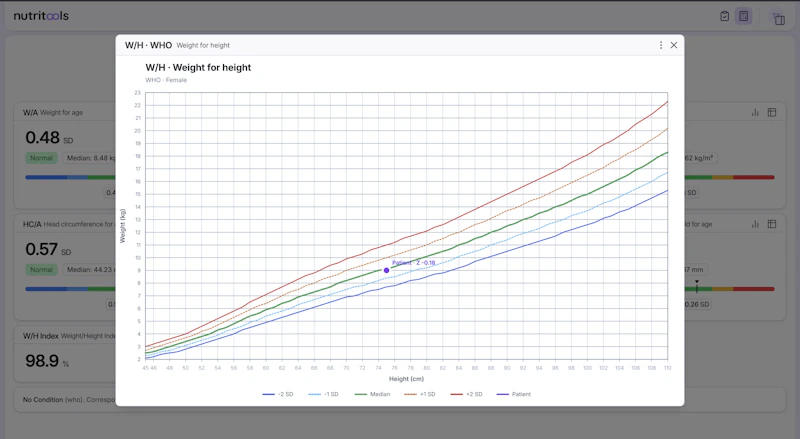Click the HC/A Head circumference card title
This screenshot has width=800, height=439.
click(69, 224)
